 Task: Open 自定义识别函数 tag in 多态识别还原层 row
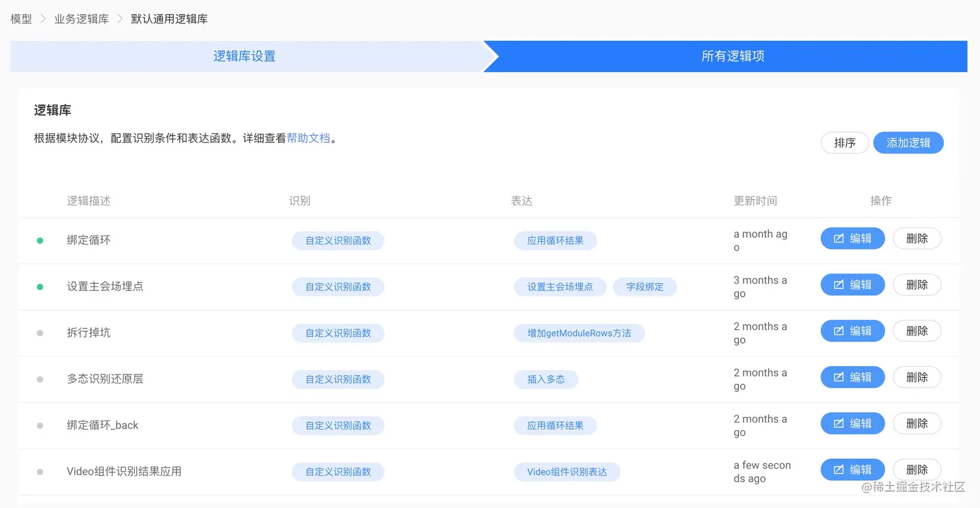[338, 379]
